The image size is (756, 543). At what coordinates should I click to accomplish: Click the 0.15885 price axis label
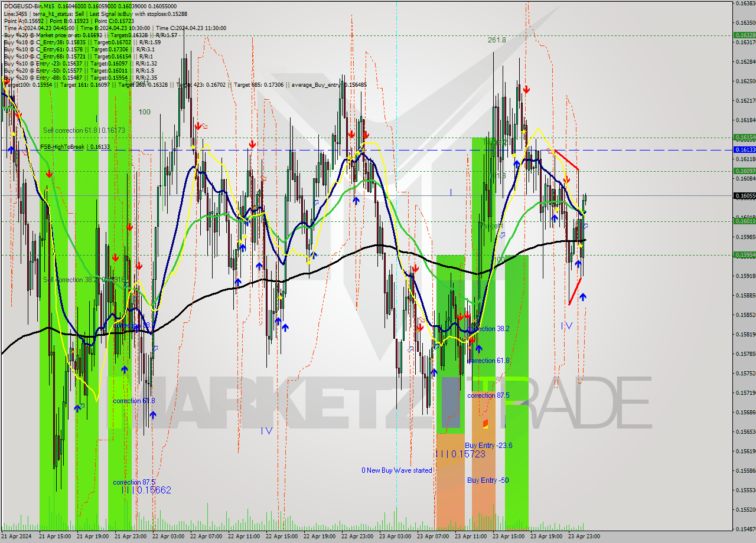(x=745, y=295)
